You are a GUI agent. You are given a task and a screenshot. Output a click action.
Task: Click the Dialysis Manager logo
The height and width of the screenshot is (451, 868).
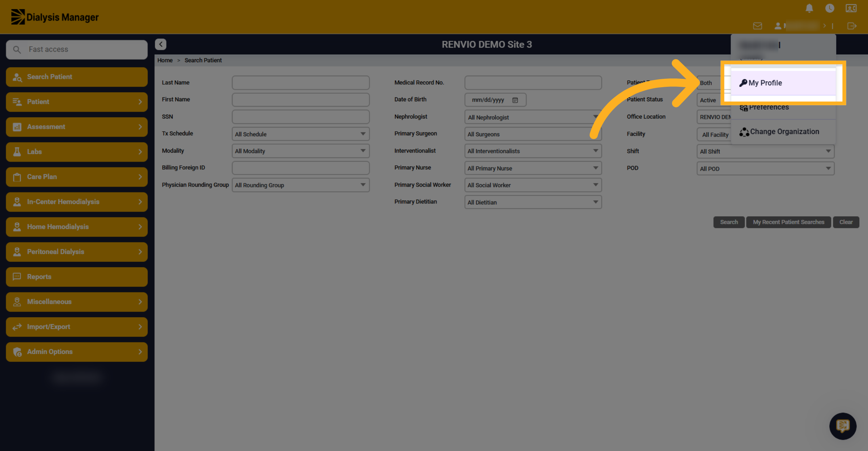(x=55, y=17)
